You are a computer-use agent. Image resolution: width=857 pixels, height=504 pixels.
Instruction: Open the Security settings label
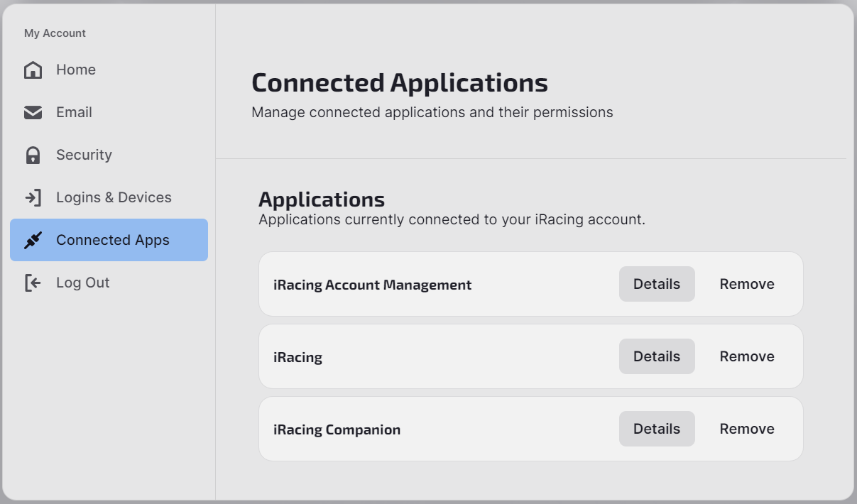tap(84, 155)
